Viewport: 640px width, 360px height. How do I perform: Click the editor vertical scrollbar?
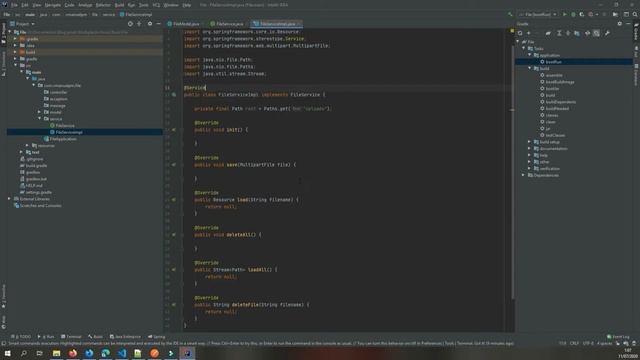click(512, 171)
